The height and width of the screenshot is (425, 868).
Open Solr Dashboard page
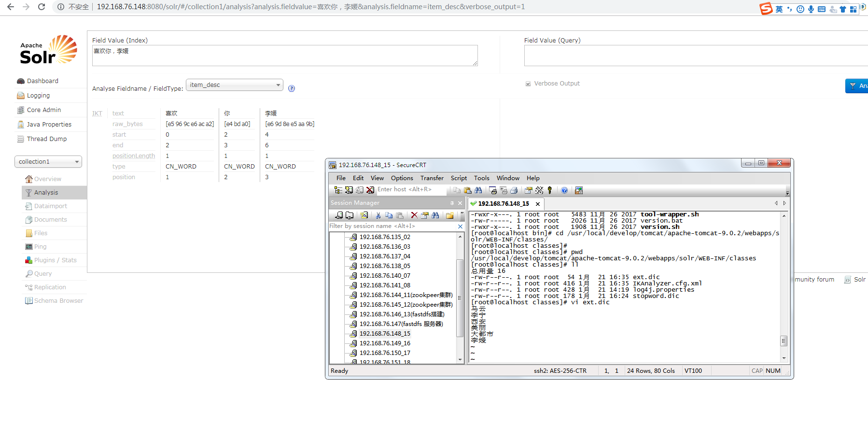click(42, 81)
